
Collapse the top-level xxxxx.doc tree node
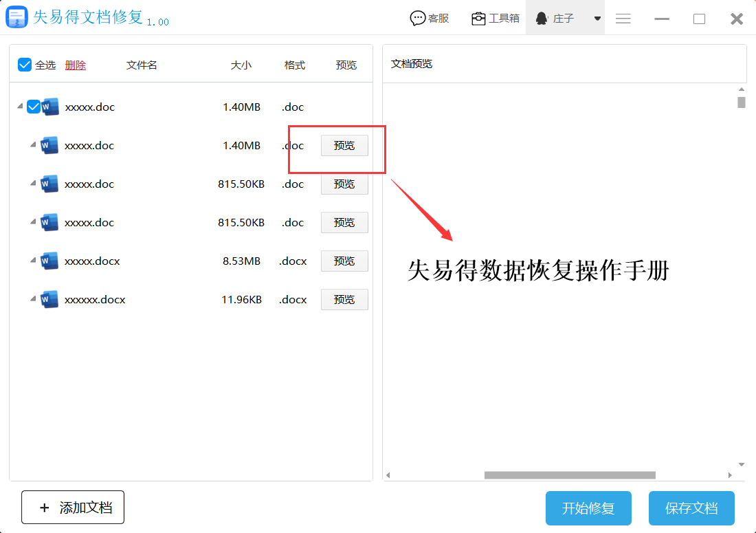[20, 106]
